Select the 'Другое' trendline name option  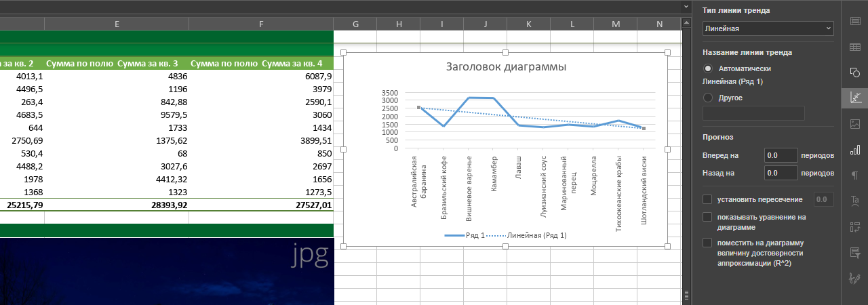point(708,98)
